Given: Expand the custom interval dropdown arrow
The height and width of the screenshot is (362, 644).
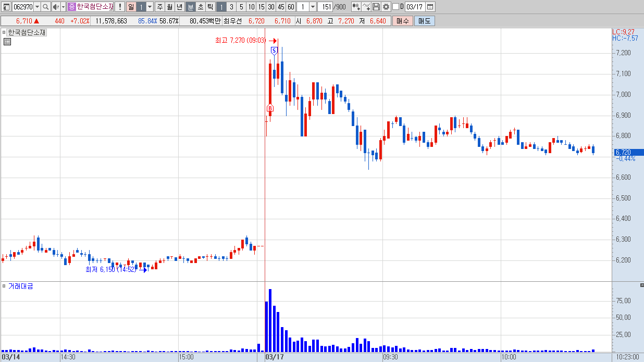Looking at the screenshot, I should (313, 7).
